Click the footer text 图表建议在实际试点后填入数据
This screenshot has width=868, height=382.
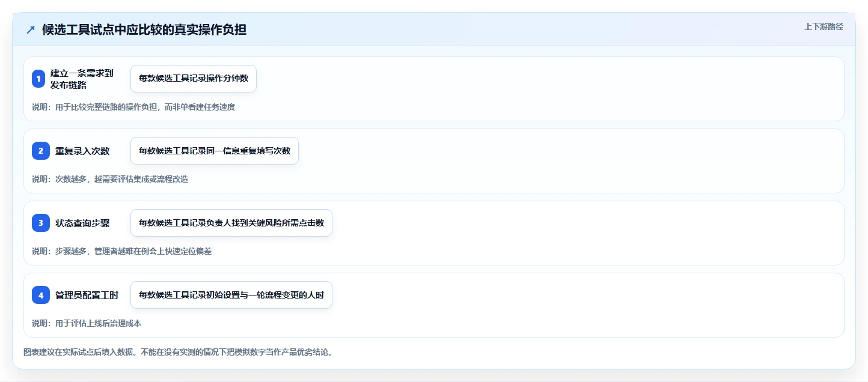tap(79, 352)
